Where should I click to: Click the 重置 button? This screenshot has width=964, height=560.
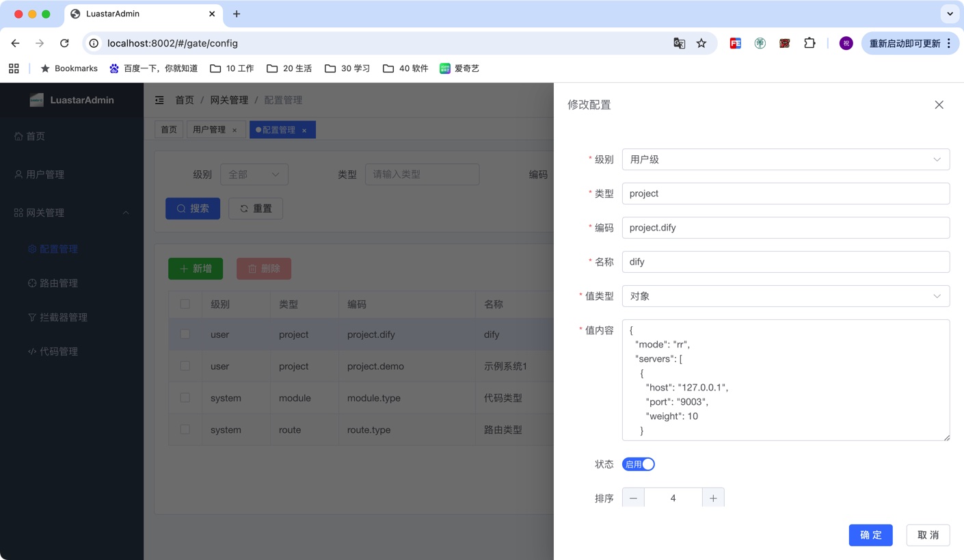point(256,209)
